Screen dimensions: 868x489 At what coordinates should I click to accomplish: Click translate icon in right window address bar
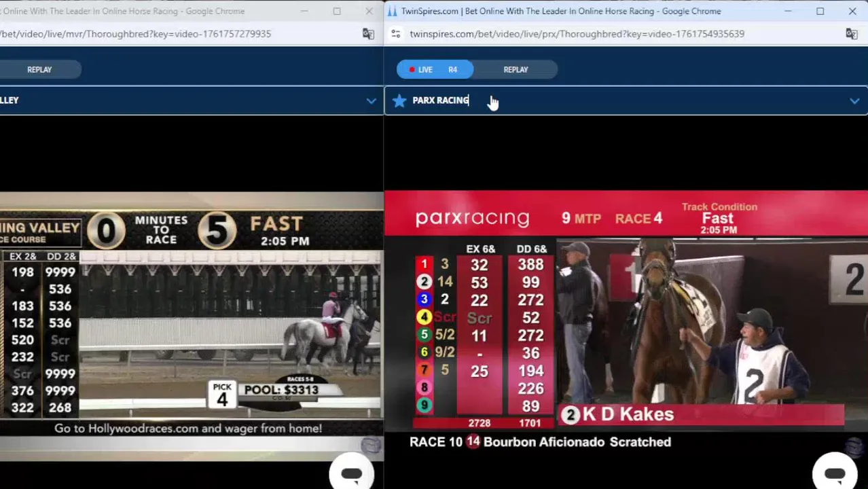pyautogui.click(x=852, y=33)
